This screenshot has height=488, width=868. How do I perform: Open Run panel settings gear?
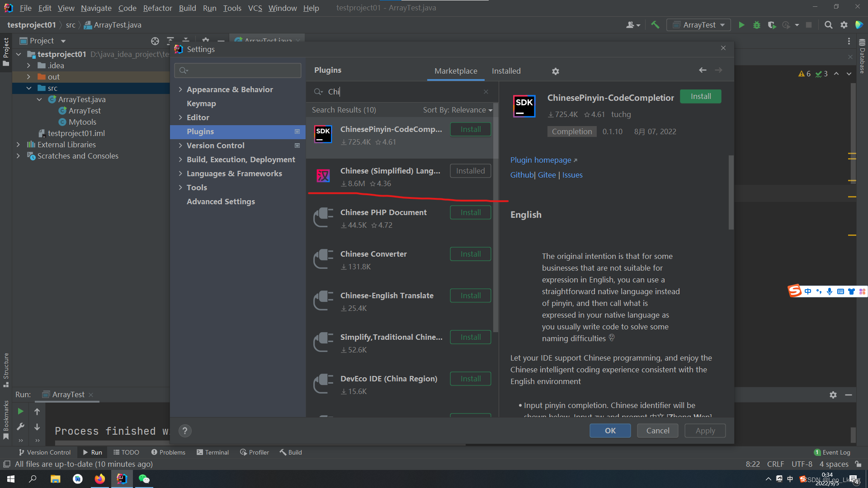(833, 395)
